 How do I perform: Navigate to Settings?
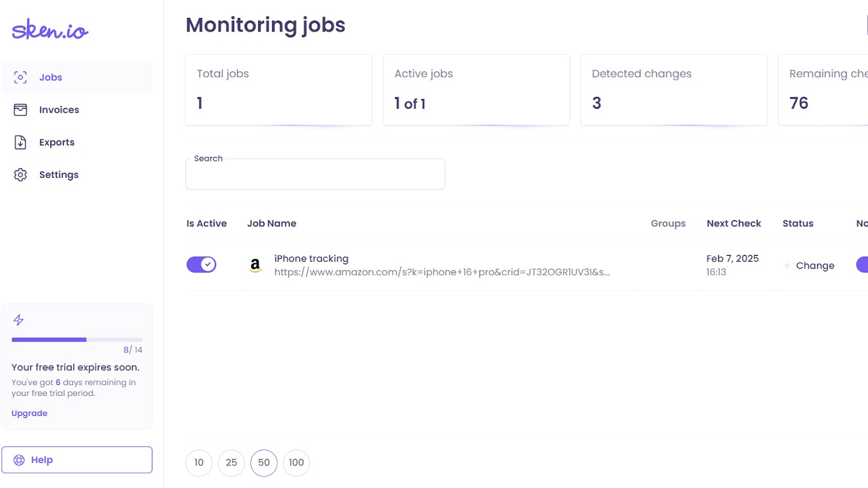coord(77,175)
